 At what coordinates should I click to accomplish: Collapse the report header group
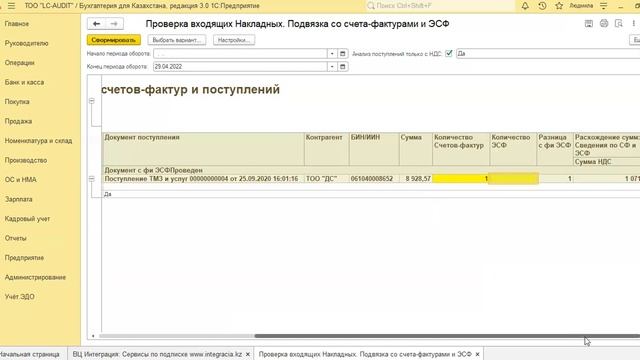pos(92,101)
